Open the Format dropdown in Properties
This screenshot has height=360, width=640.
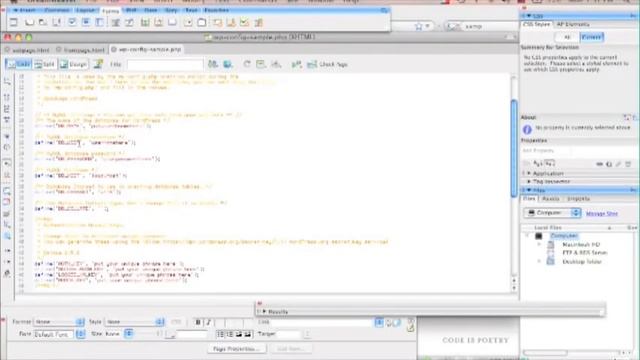pos(59,322)
